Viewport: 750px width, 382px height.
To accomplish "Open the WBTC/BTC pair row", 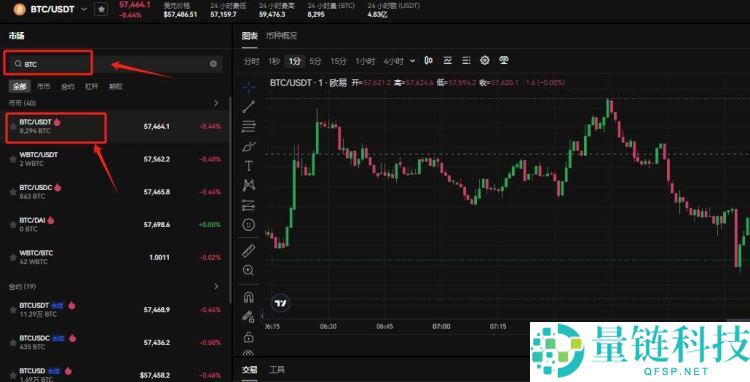I will (115, 257).
